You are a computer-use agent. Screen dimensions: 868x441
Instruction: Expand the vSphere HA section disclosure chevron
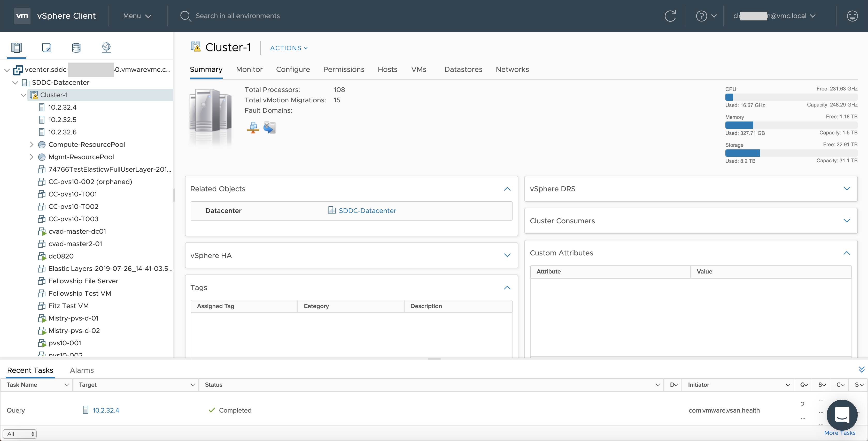506,255
